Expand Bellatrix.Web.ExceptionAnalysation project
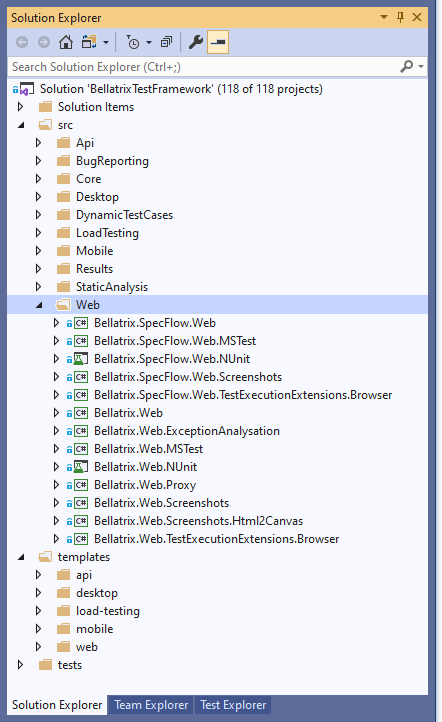The width and height of the screenshot is (442, 722). [56, 431]
